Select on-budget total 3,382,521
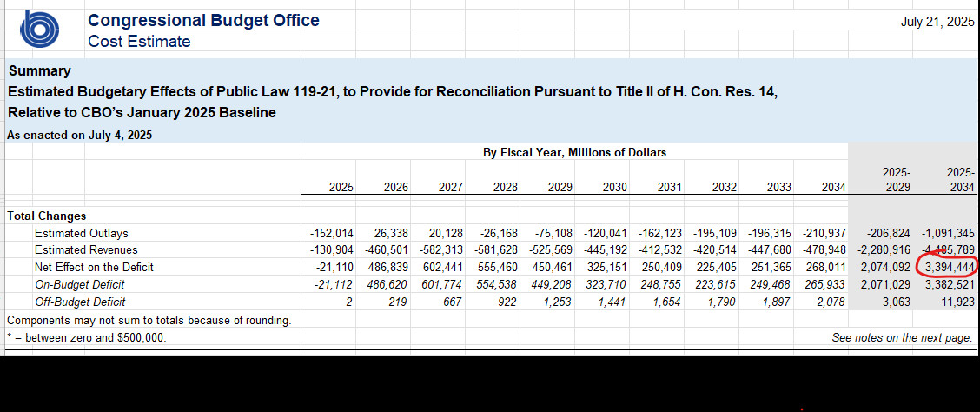Screen dimensions: 980x412 (950, 284)
